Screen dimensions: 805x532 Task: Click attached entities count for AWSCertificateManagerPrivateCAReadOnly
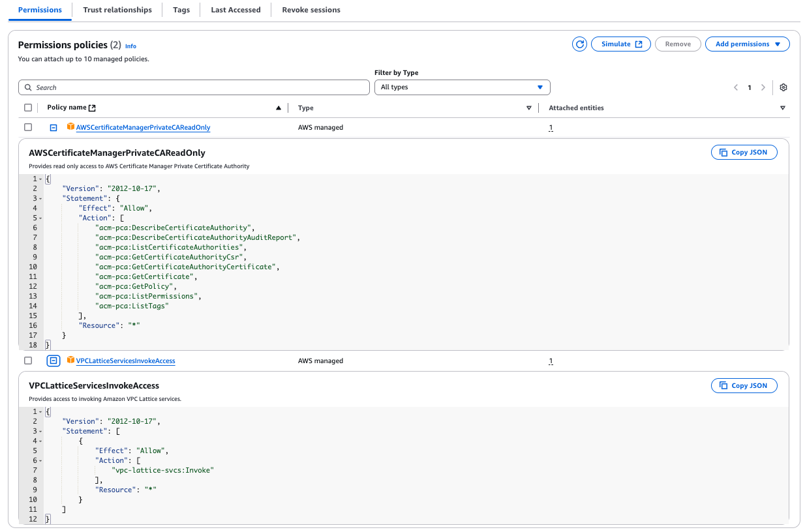tap(551, 128)
